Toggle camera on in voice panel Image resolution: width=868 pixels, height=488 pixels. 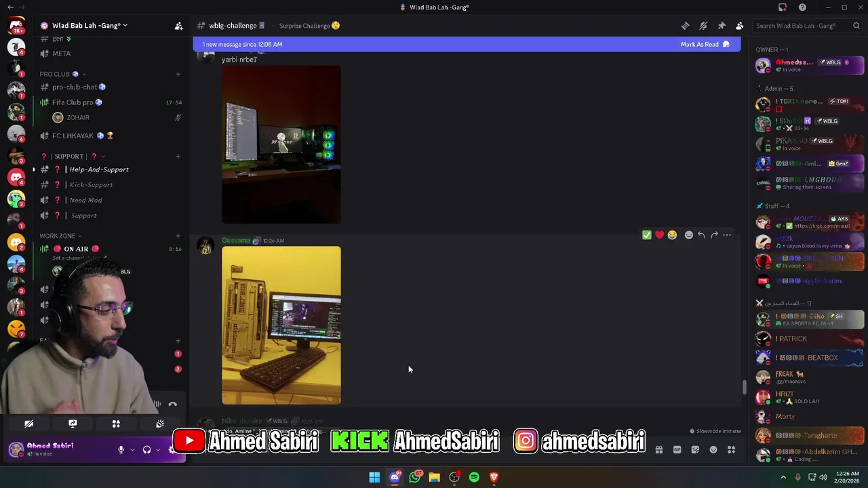tap(29, 424)
